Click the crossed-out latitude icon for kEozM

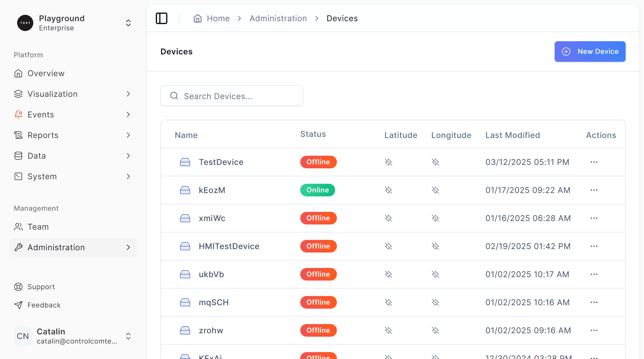388,190
